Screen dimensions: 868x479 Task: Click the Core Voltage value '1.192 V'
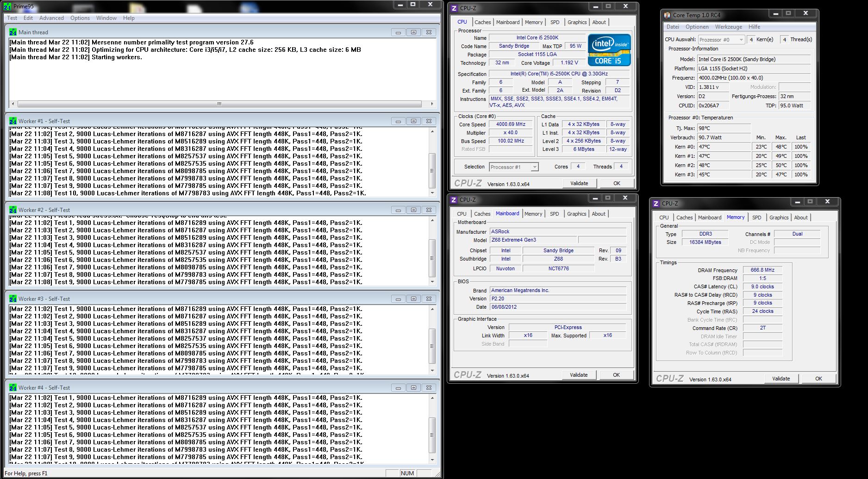(569, 62)
